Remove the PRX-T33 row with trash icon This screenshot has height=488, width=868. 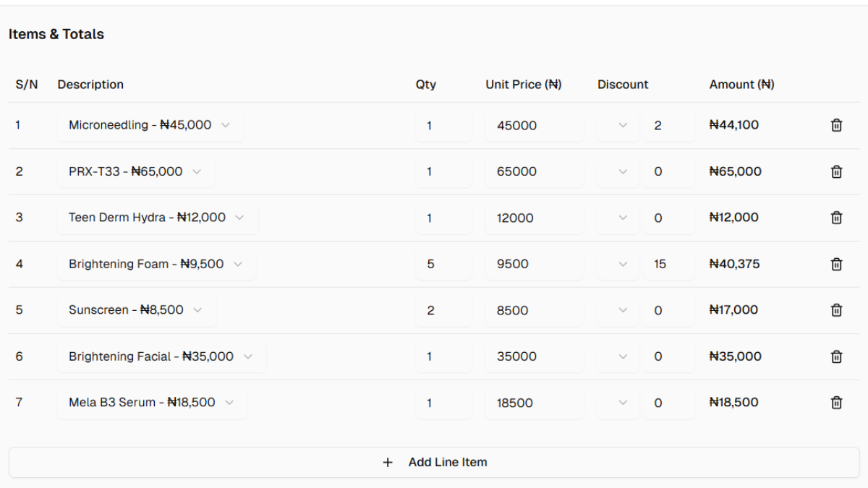836,171
